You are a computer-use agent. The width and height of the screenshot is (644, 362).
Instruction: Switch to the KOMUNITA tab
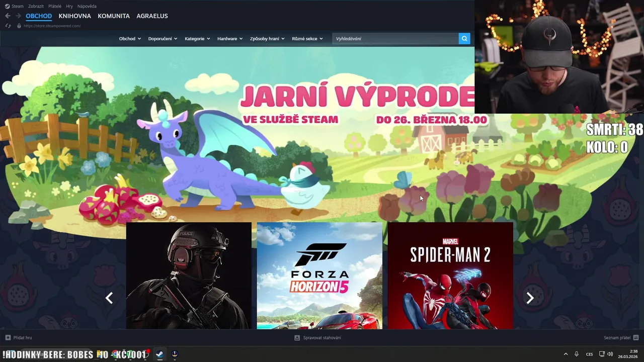click(x=114, y=16)
